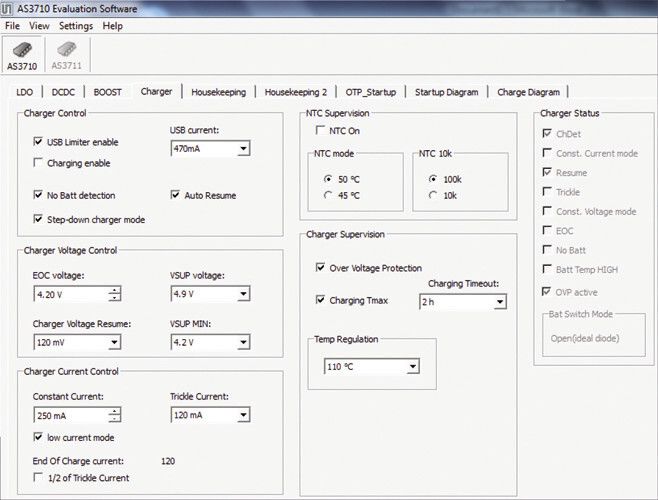Toggle USB Limiter enable checkbox
Screen dimensions: 658x500
point(38,141)
